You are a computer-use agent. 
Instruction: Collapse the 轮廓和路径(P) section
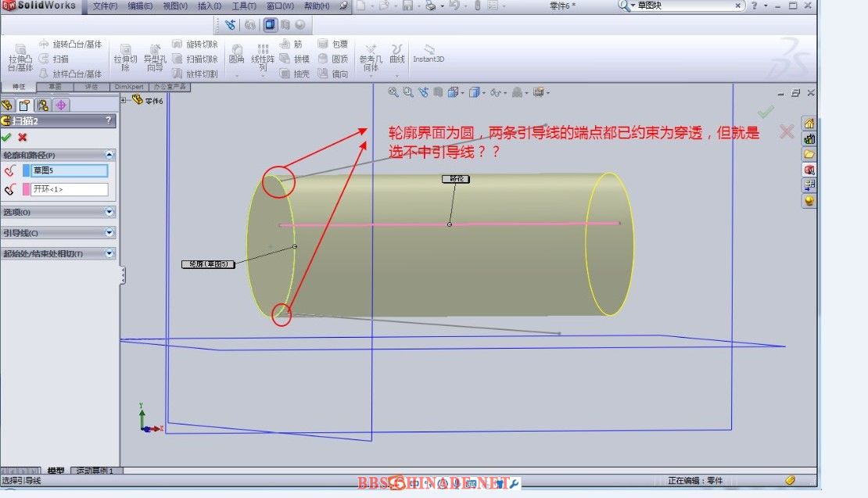[x=109, y=155]
